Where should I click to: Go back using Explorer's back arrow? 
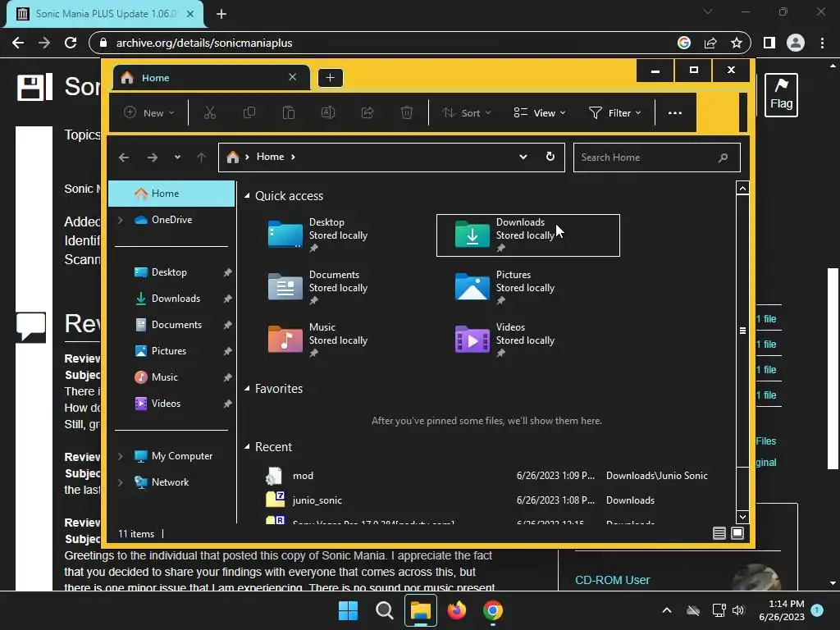pos(124,157)
